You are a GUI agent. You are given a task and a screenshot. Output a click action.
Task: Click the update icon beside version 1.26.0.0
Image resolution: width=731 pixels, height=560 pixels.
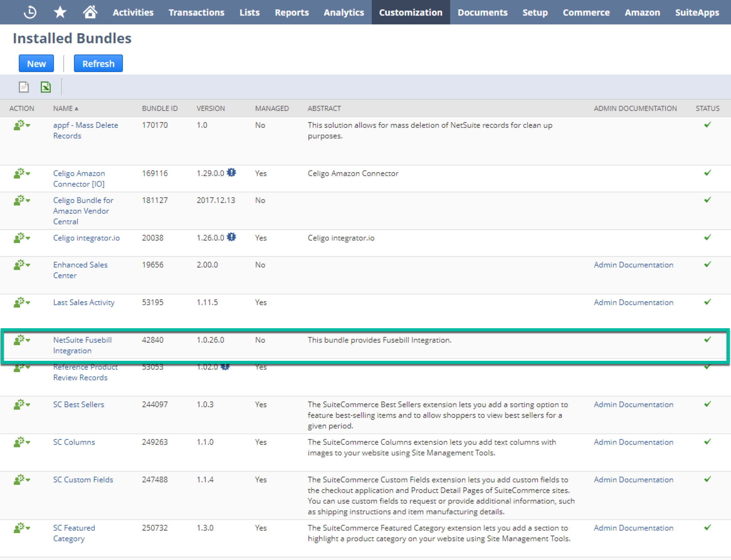click(x=231, y=237)
